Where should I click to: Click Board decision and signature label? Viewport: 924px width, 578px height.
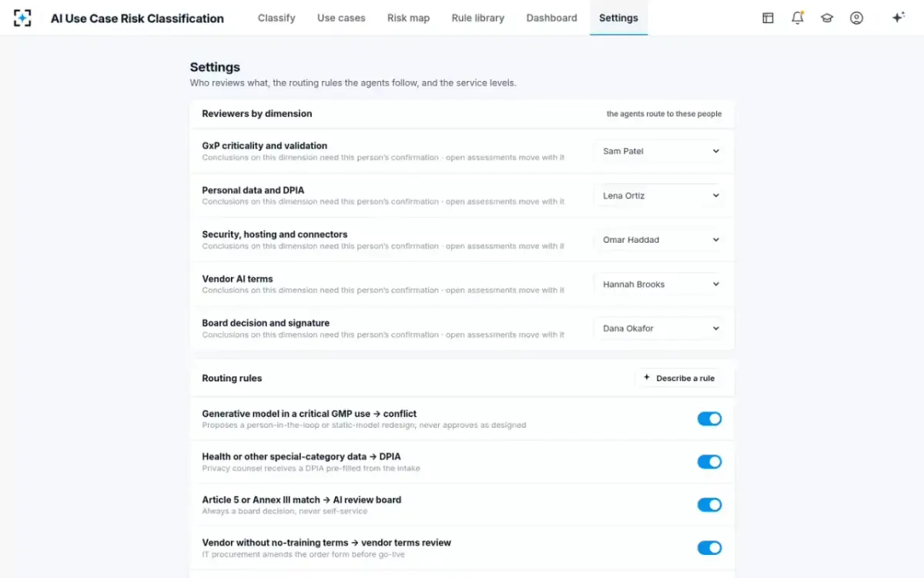coord(266,323)
